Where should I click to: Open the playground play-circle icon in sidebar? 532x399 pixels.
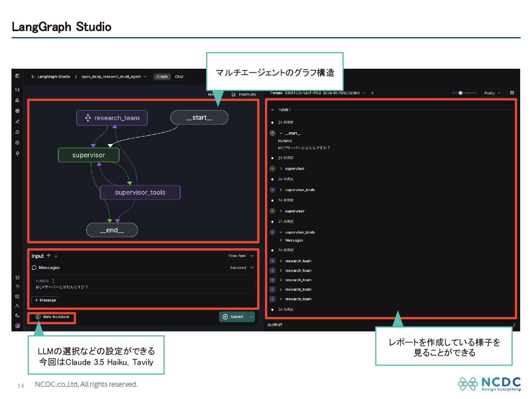[17, 143]
